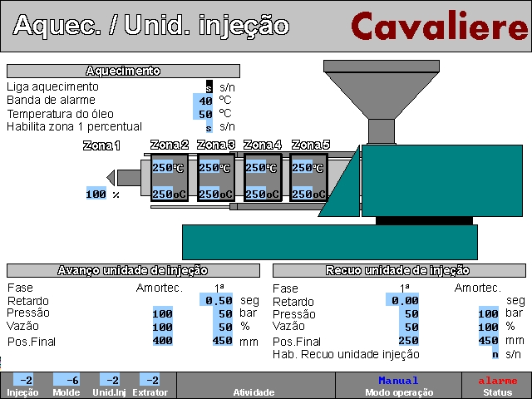Click the Zona 1 percentage value 100
Image resolution: width=532 pixels, height=399 pixels.
tap(96, 195)
